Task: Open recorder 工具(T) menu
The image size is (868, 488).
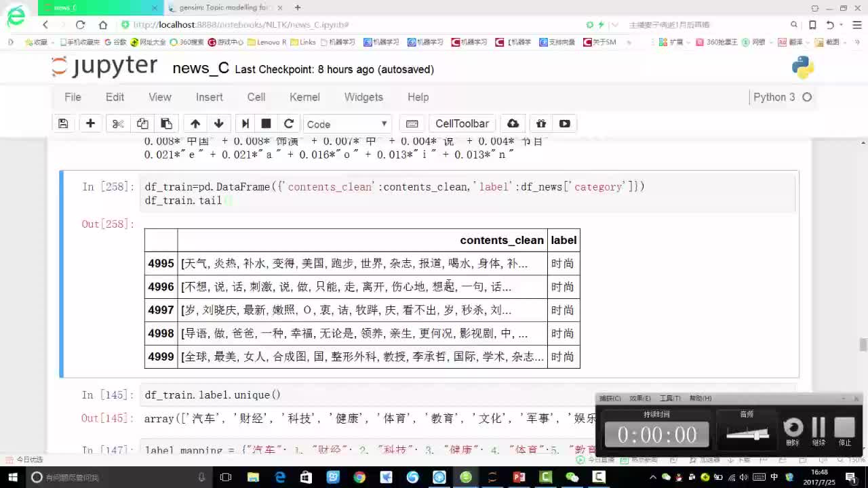Action: [x=670, y=398]
